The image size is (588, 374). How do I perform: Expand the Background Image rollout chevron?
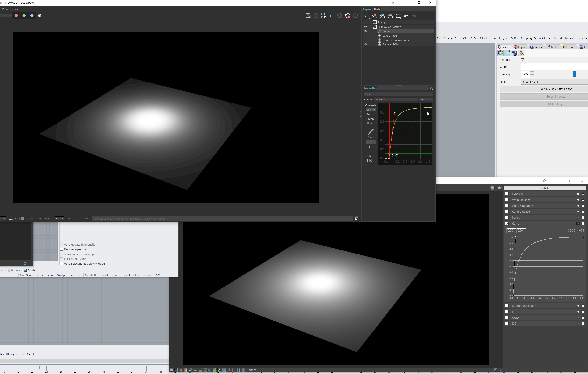click(x=578, y=306)
